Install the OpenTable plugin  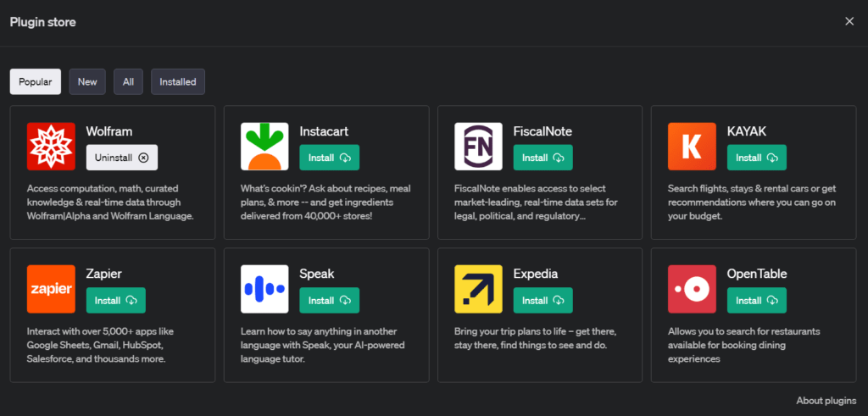[757, 301]
